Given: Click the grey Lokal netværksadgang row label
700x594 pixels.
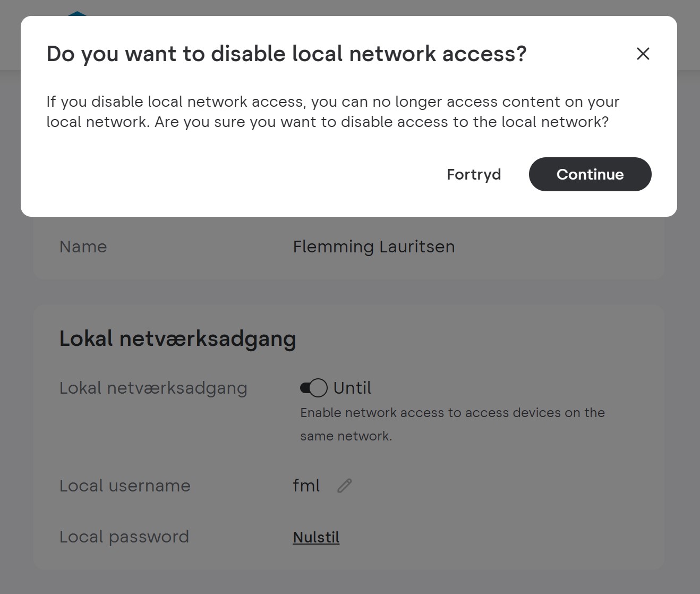Looking at the screenshot, I should (153, 388).
